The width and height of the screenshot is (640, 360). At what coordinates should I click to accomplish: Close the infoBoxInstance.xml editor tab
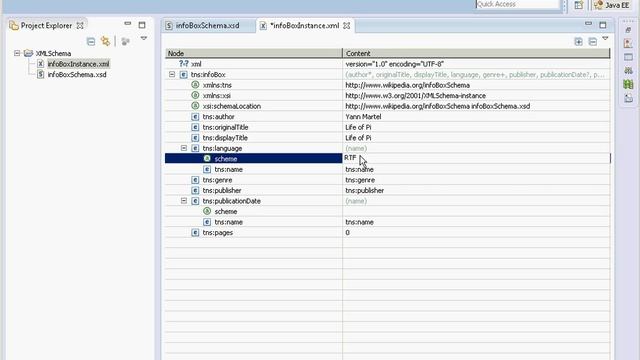[x=347, y=26]
